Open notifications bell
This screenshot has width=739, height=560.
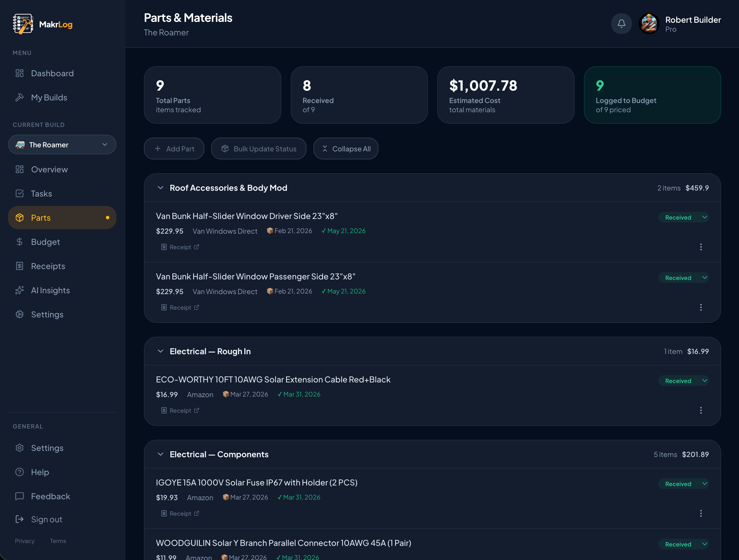pyautogui.click(x=621, y=23)
